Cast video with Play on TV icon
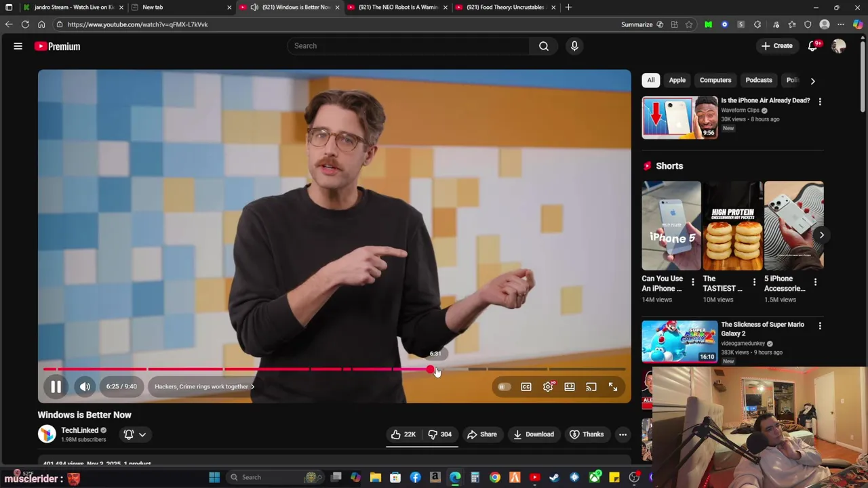Image resolution: width=868 pixels, height=488 pixels. pyautogui.click(x=591, y=387)
